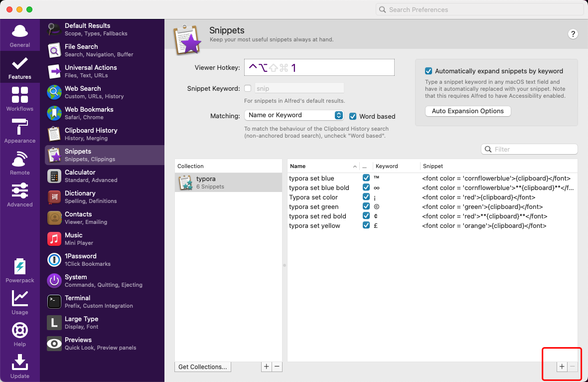The width and height of the screenshot is (588, 382).
Task: Click the help question mark button
Action: pyautogui.click(x=573, y=34)
